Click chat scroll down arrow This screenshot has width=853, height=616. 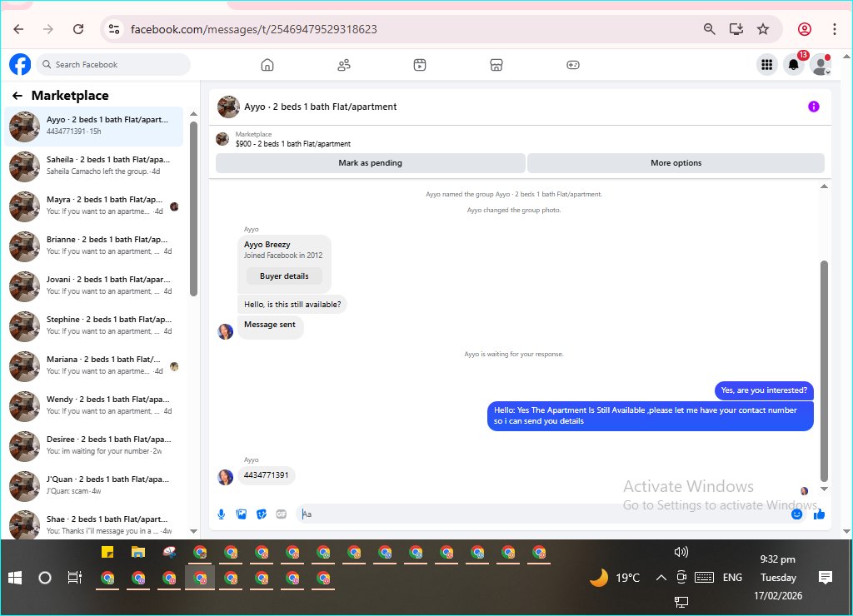[x=824, y=489]
